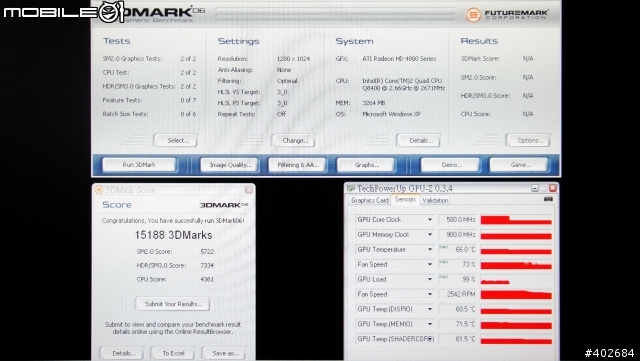
Task: Click Change under Settings
Action: click(294, 140)
